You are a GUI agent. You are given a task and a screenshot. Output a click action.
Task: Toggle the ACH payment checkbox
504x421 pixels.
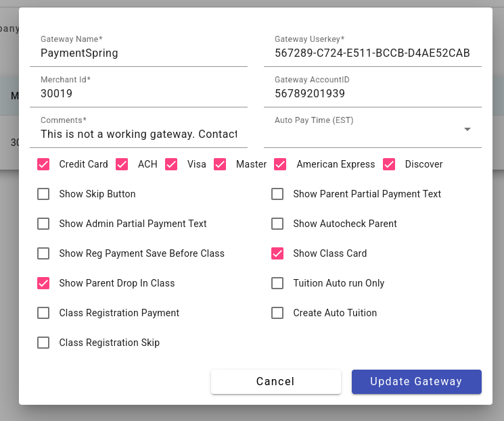[x=122, y=164]
